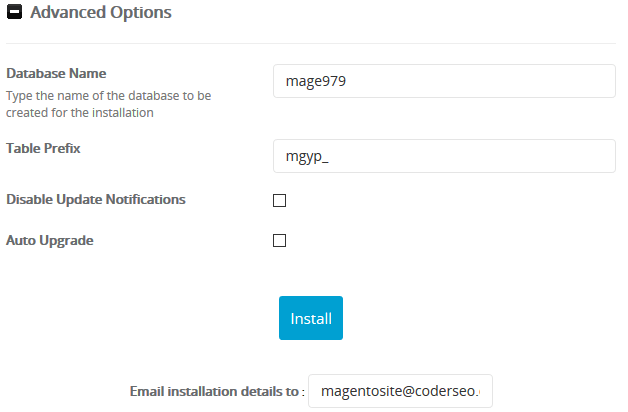Click the Database Name label
The image size is (628, 412).
point(56,73)
